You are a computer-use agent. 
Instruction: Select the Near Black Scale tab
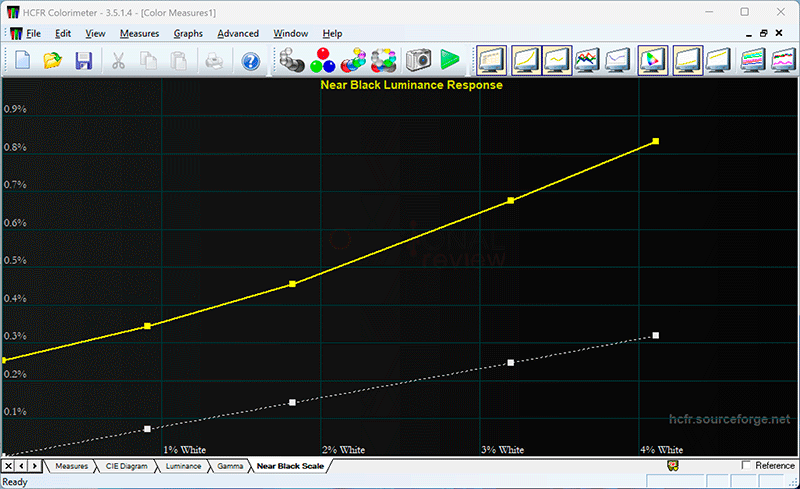[290, 466]
